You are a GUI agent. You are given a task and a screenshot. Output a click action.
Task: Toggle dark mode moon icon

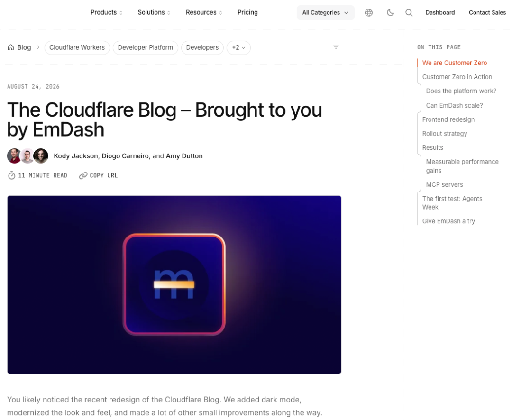tap(390, 12)
